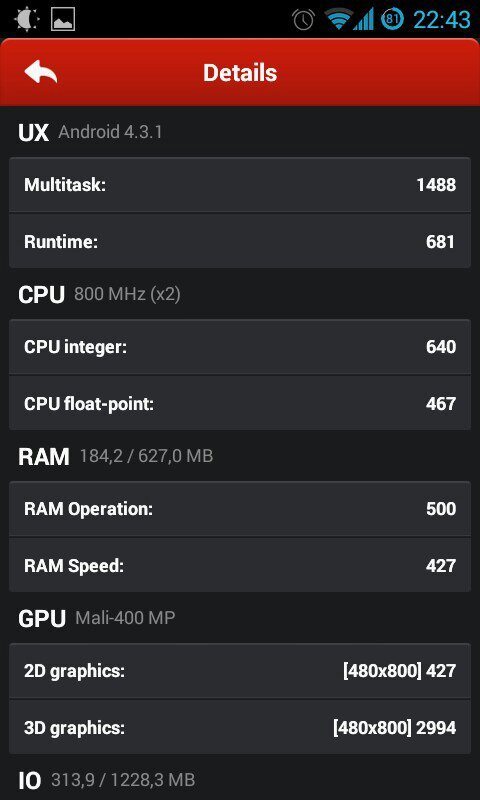
Task: Select the Runtime score row
Action: click(240, 241)
